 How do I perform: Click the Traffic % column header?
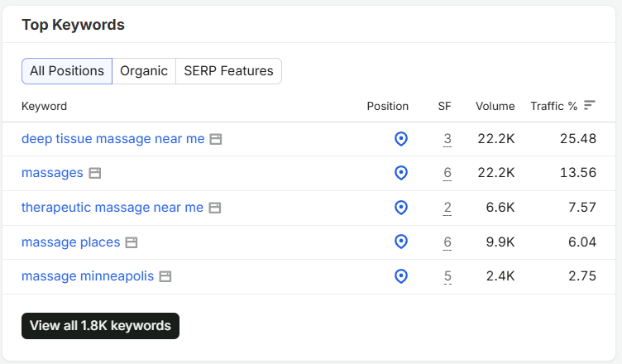tap(554, 106)
